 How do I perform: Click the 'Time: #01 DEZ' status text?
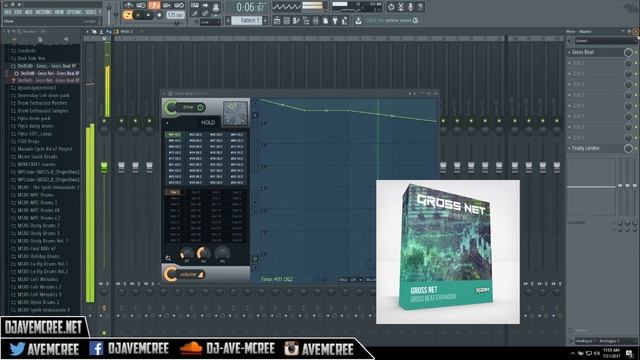(277, 279)
